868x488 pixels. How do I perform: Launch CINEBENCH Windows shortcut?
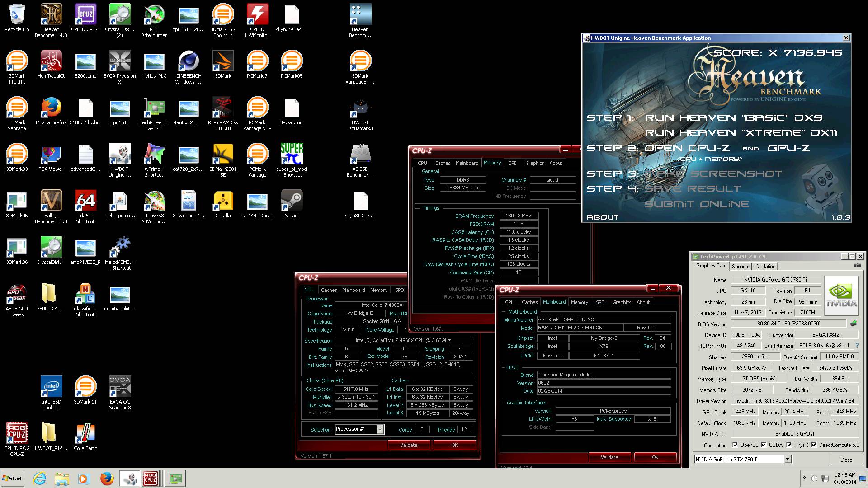point(189,67)
